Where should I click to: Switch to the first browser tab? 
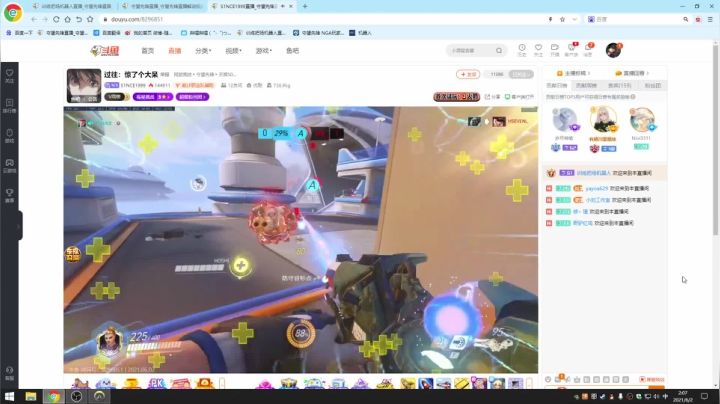tap(72, 6)
